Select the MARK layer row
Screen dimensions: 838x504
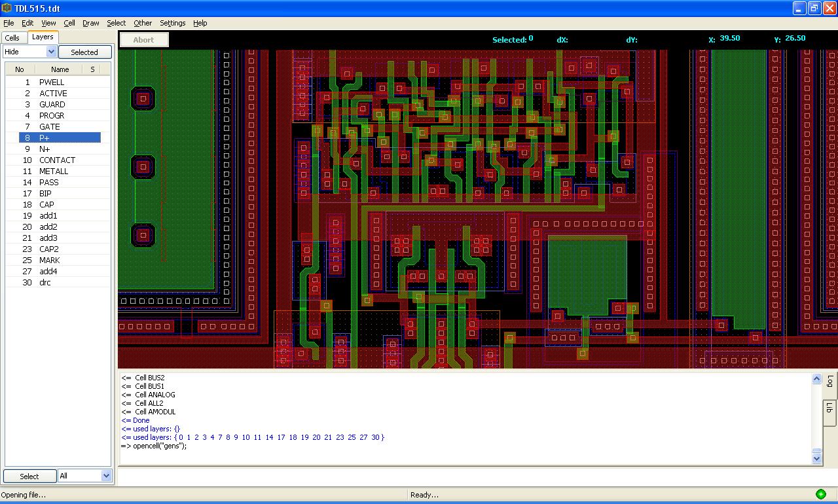59,261
